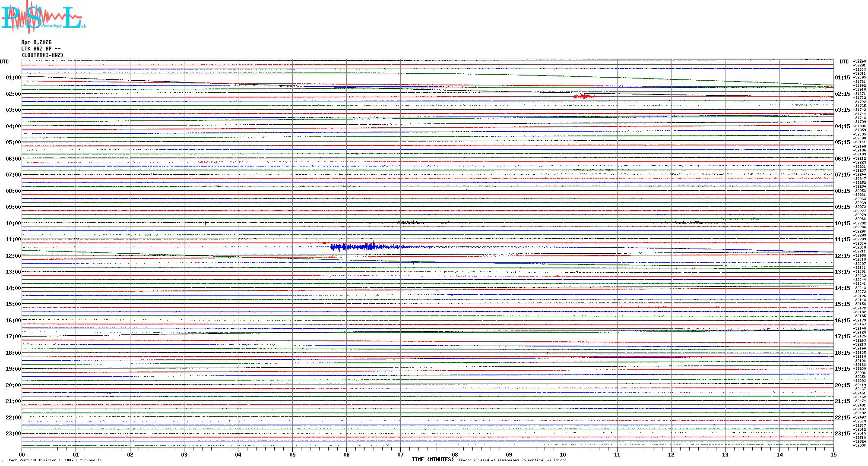Click the TIME (MINUTES) axis title

click(432, 460)
